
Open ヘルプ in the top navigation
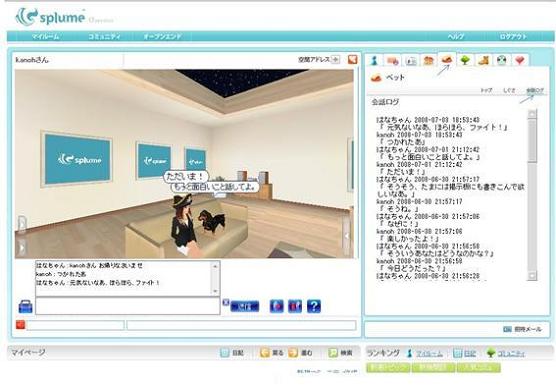456,36
